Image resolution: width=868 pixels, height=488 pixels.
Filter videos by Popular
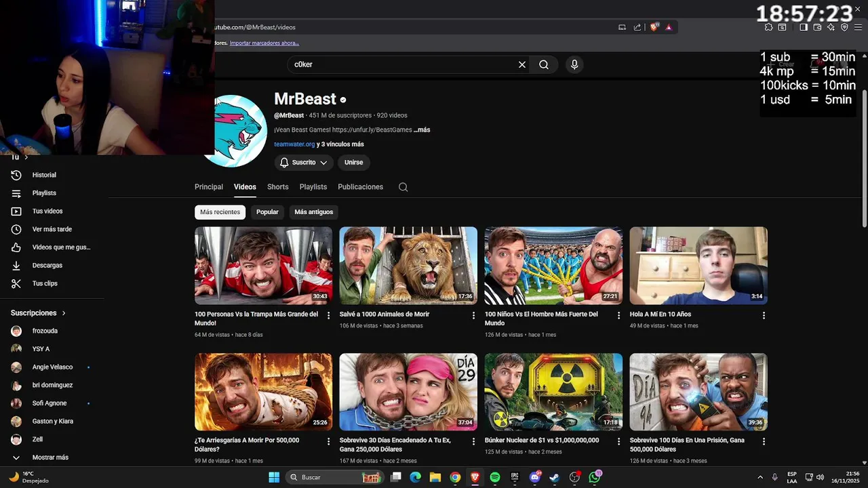pos(267,212)
